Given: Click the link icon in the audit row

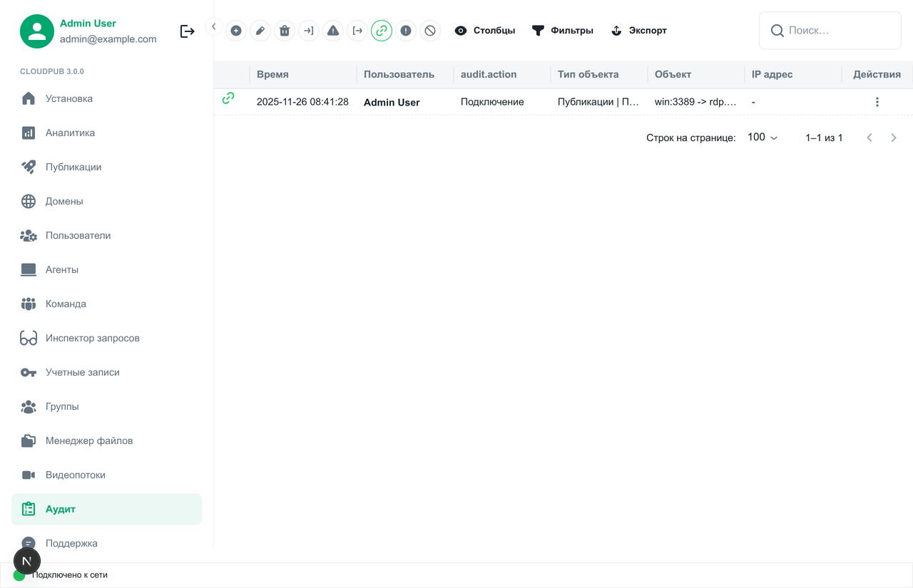Looking at the screenshot, I should point(228,98).
